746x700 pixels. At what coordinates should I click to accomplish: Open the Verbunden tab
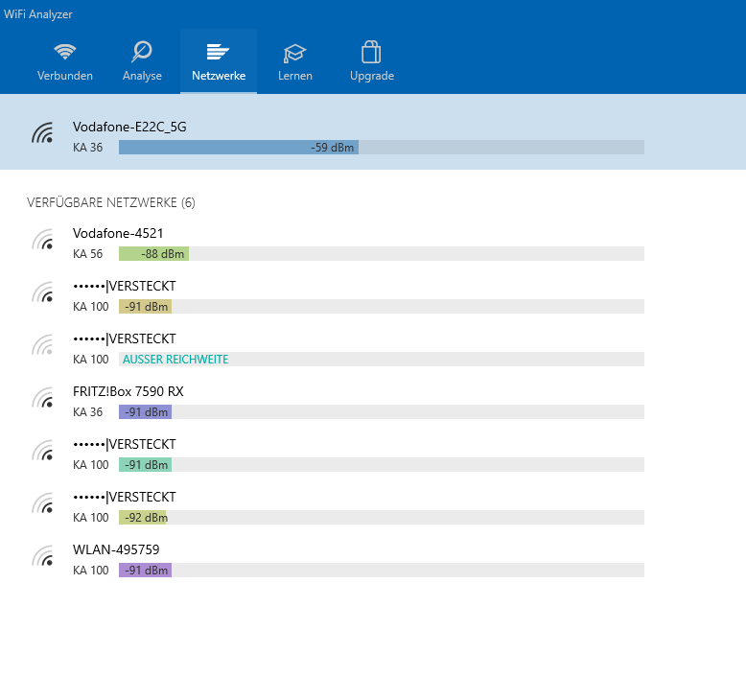[64, 61]
